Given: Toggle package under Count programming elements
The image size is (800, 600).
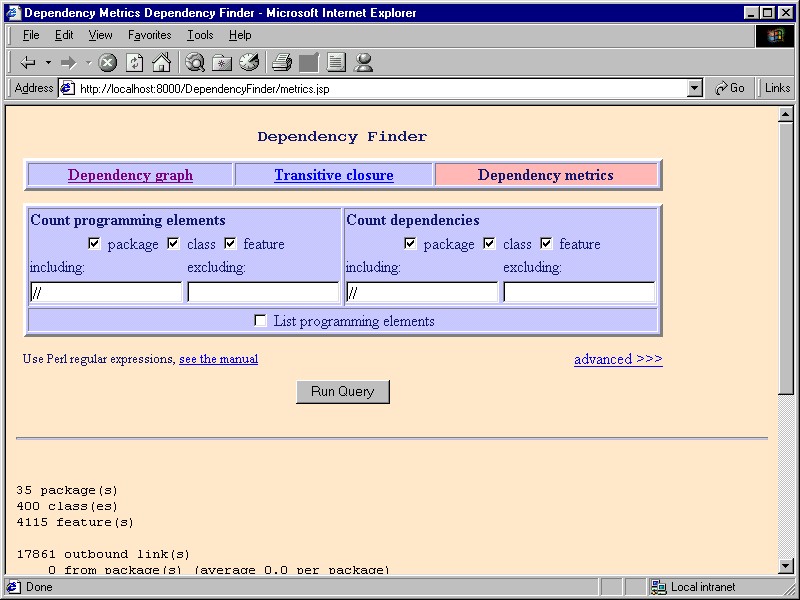Looking at the screenshot, I should (94, 243).
